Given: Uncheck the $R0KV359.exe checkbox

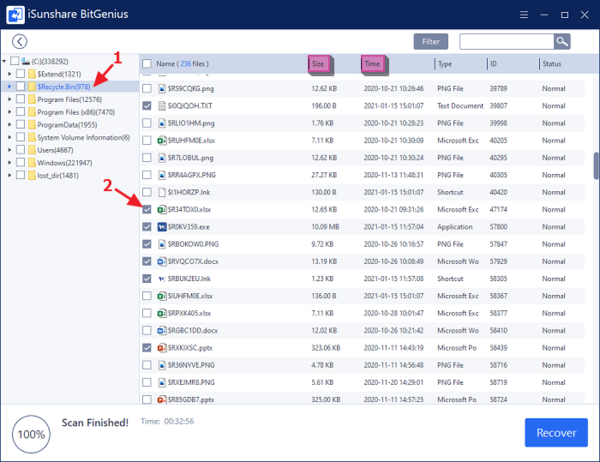Looking at the screenshot, I should pyautogui.click(x=147, y=227).
